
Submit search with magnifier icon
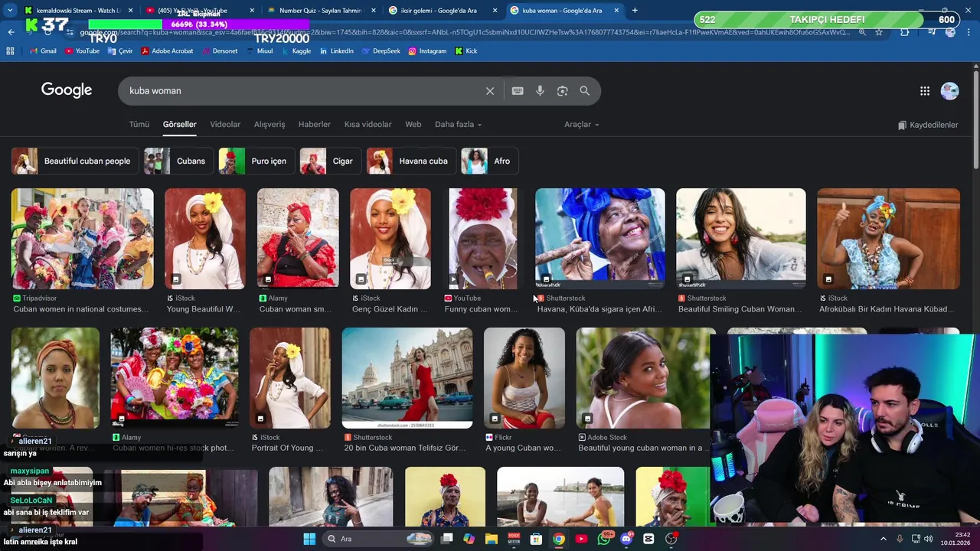pyautogui.click(x=585, y=91)
